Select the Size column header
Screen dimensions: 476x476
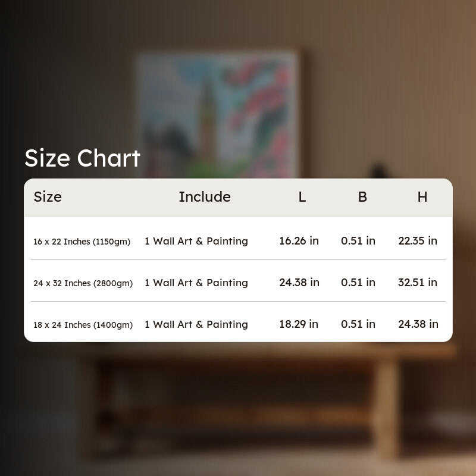click(x=48, y=197)
